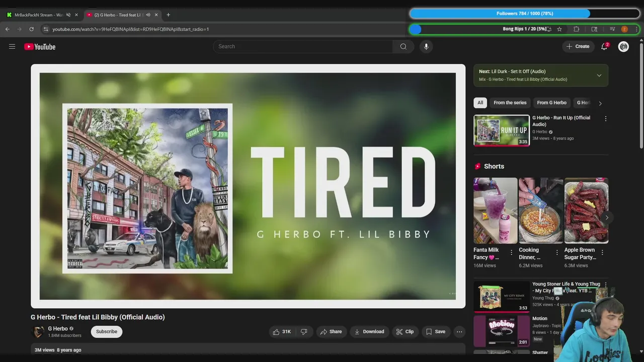Open the Motion video thumbnail
Viewport: 644px width, 362px height.
(x=502, y=331)
